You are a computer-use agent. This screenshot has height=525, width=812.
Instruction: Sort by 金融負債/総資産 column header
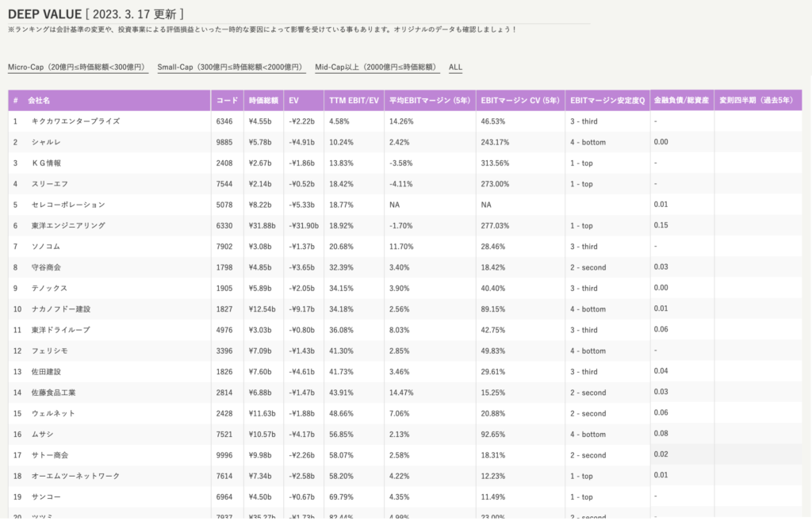pyautogui.click(x=681, y=101)
